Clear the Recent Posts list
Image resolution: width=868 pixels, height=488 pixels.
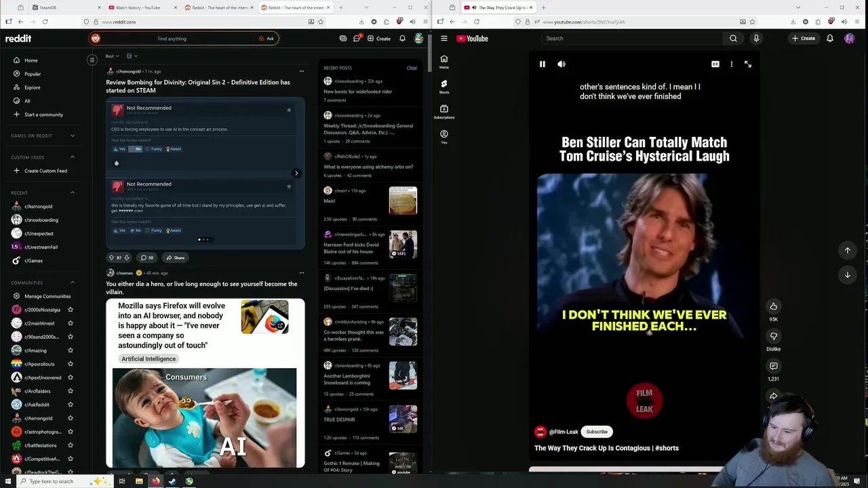(x=412, y=68)
